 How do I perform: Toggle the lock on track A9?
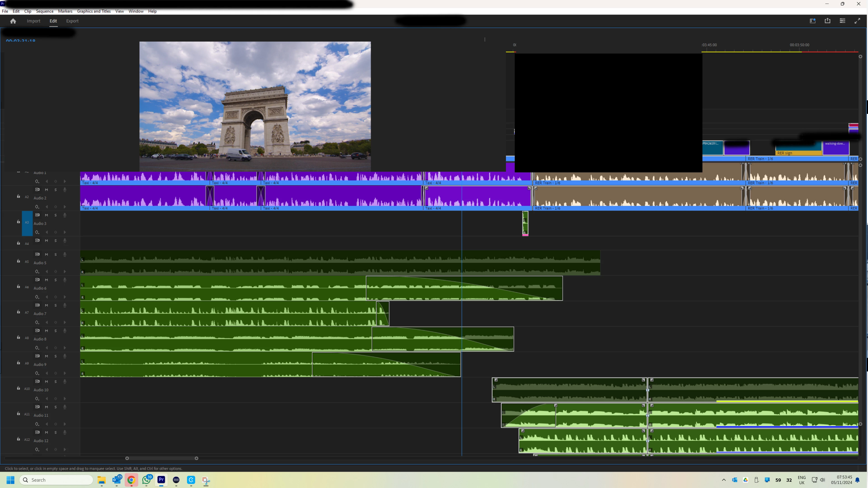pos(19,363)
